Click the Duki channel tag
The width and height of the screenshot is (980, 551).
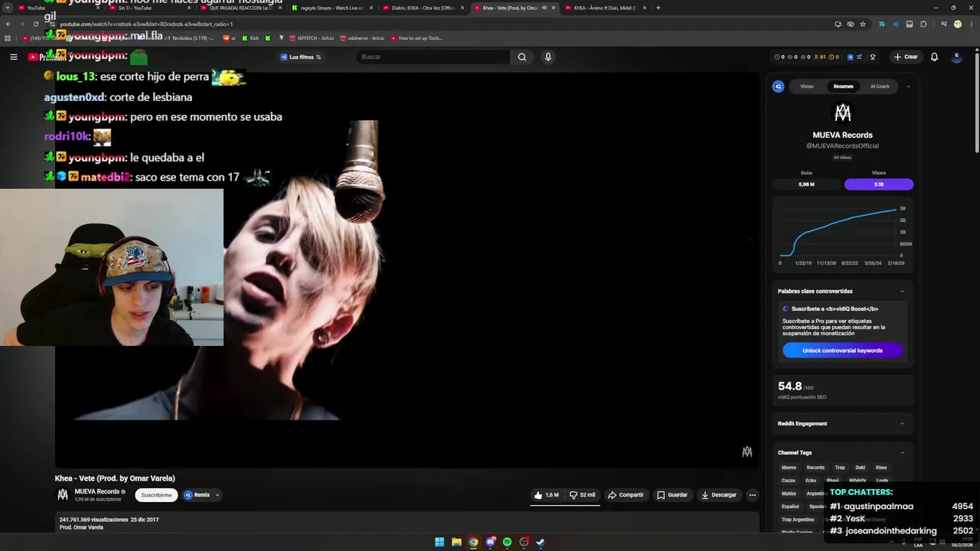click(861, 468)
